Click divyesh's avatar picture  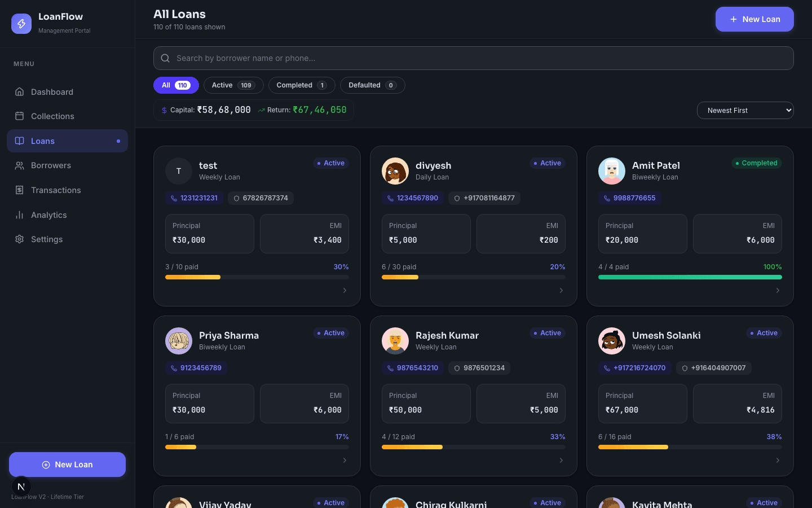tap(395, 171)
